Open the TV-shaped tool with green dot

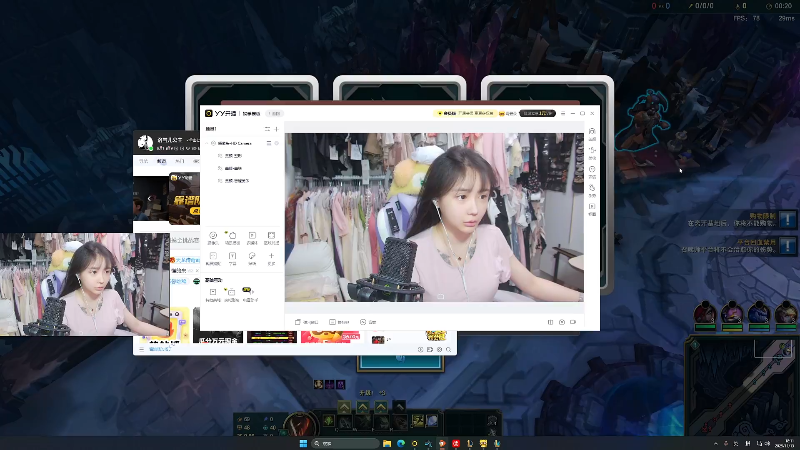pos(232,294)
